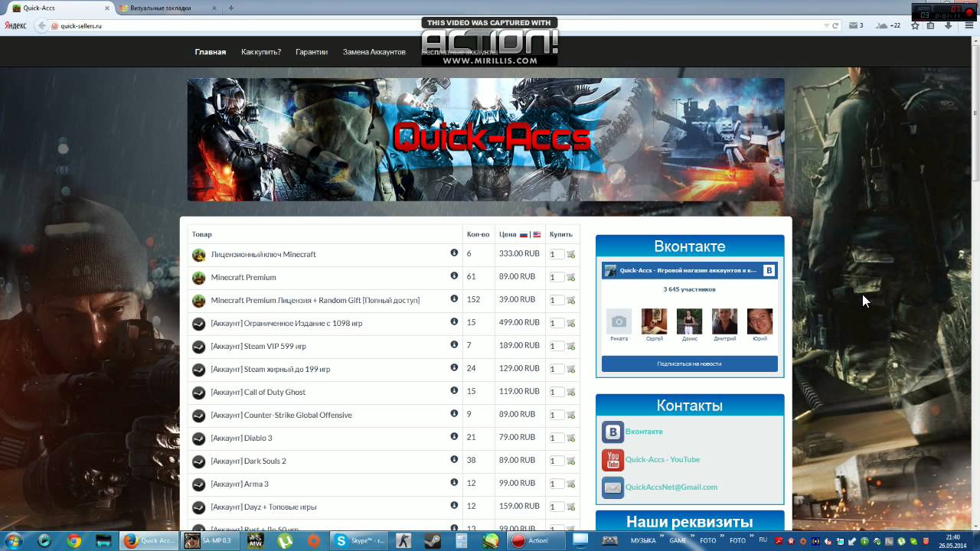
Task: Open VK logo in Quick-Accs group widget
Action: click(x=769, y=270)
